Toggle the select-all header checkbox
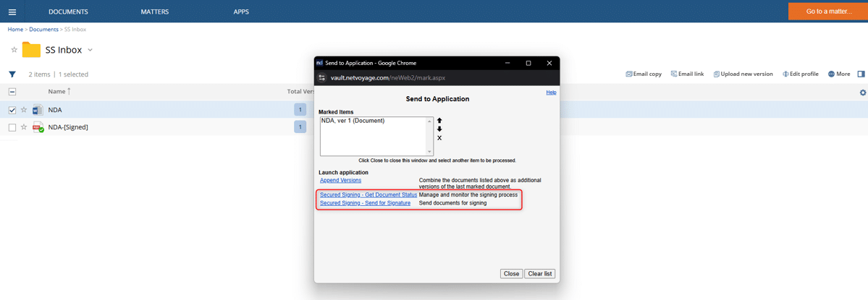868x300 pixels. [x=12, y=92]
